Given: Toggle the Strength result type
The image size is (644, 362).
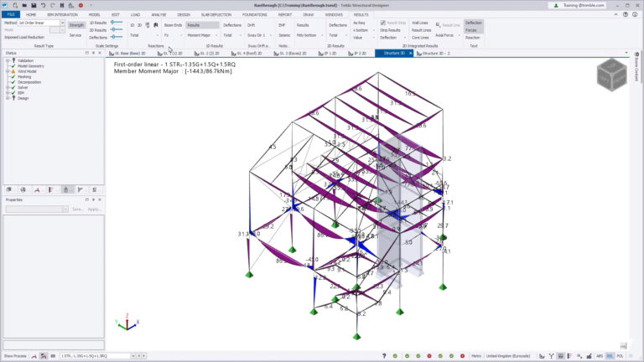Looking at the screenshot, I should 76,25.
